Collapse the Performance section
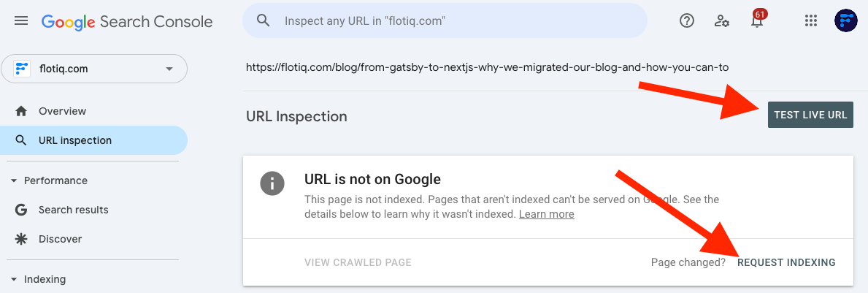The image size is (868, 293). (14, 180)
